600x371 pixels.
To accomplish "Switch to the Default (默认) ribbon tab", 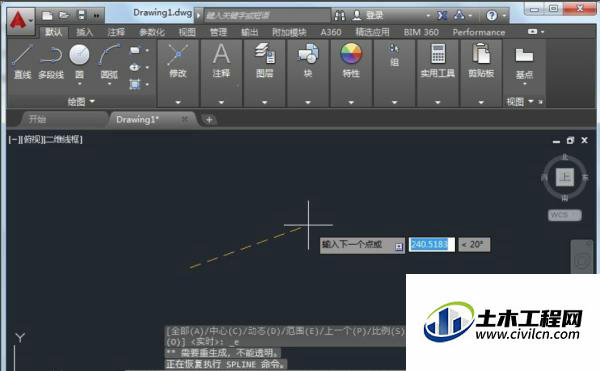I will pyautogui.click(x=54, y=33).
